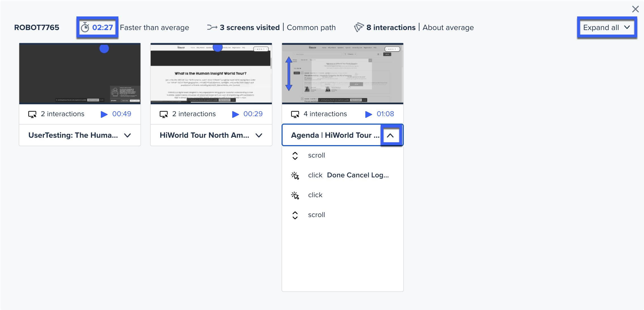Collapse the Agenda | HiWorld Tour card
Screen dimensions: 644x310
(390, 135)
